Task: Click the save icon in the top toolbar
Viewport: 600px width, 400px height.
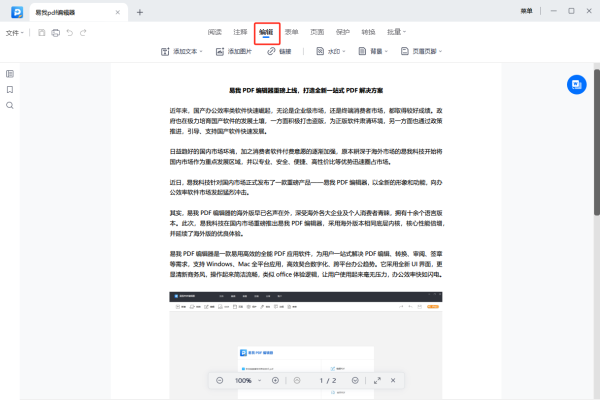Action: 41,33
